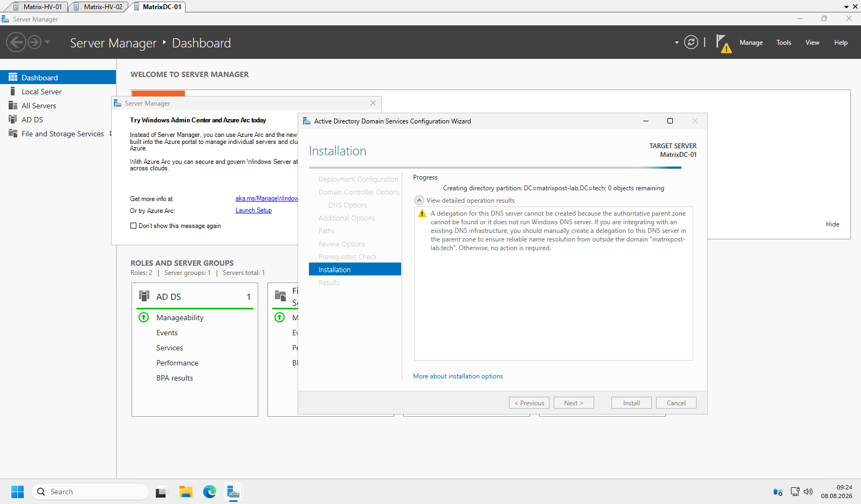This screenshot has width=861, height=504.
Task: Select Dashboard in the left navigation pane
Action: pyautogui.click(x=58, y=78)
